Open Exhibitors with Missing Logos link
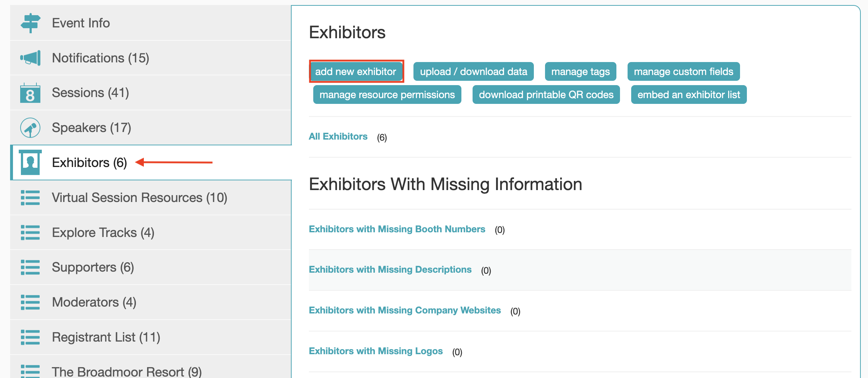Image resolution: width=868 pixels, height=378 pixels. [x=376, y=351]
